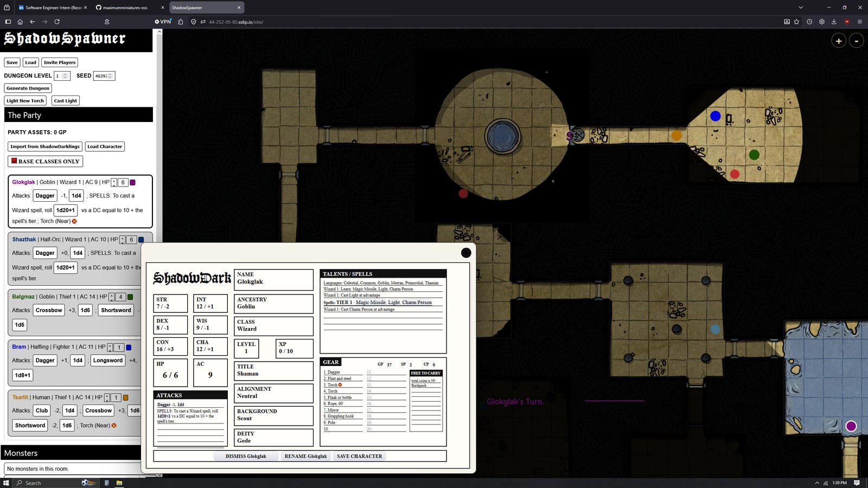Toggle browser sidebar panel icon
Viewport: 868px width, 488px height.
coord(8,22)
